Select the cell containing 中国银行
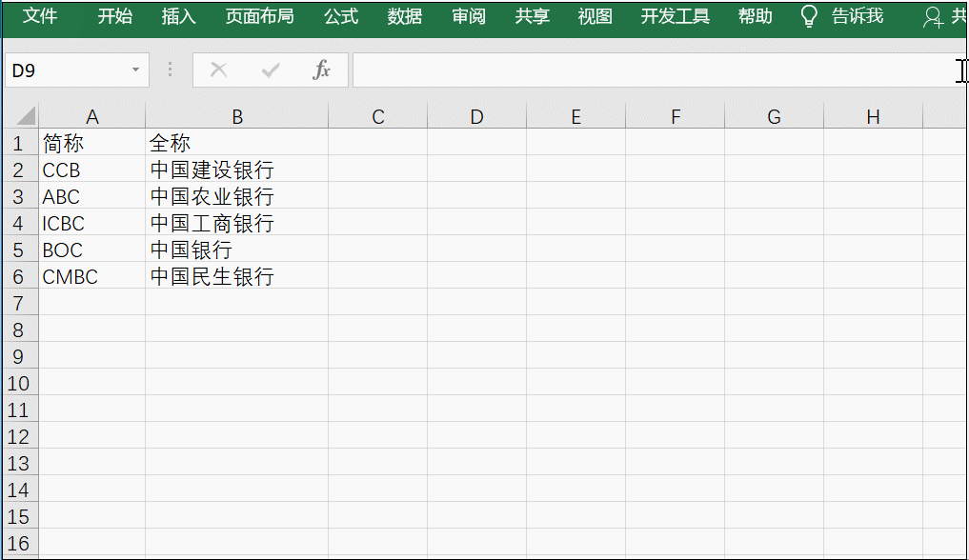The height and width of the screenshot is (560, 969). 236,250
